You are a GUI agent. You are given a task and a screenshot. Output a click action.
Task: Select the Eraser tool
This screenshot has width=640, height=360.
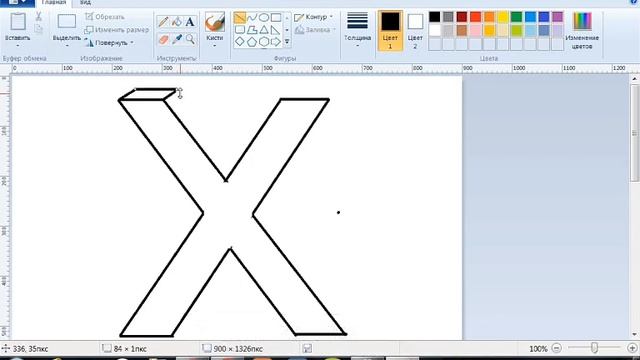pos(163,39)
